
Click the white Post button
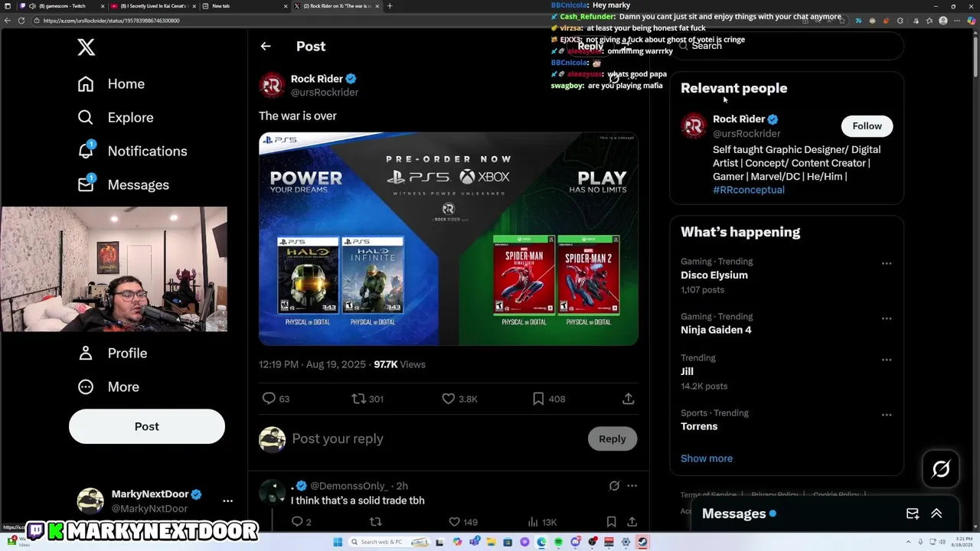click(x=147, y=427)
